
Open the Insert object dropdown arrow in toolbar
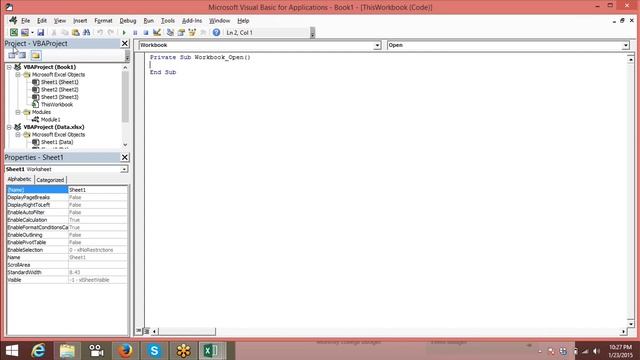32,32
